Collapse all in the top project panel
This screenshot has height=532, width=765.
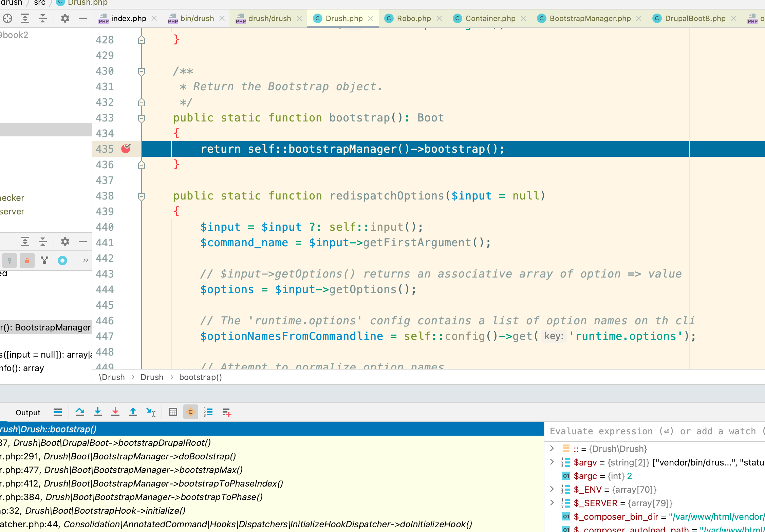(43, 18)
